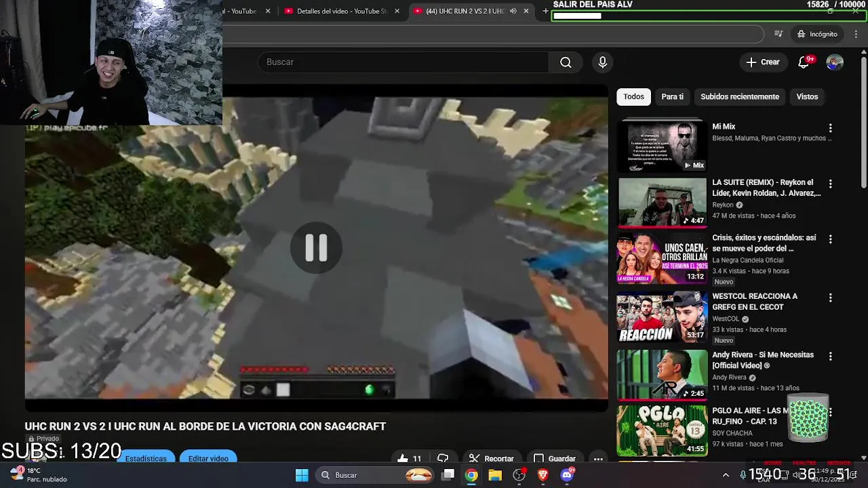Open Andy Rivera Si Me Necesitas thumbnail
The image size is (868, 488).
[x=663, y=375]
